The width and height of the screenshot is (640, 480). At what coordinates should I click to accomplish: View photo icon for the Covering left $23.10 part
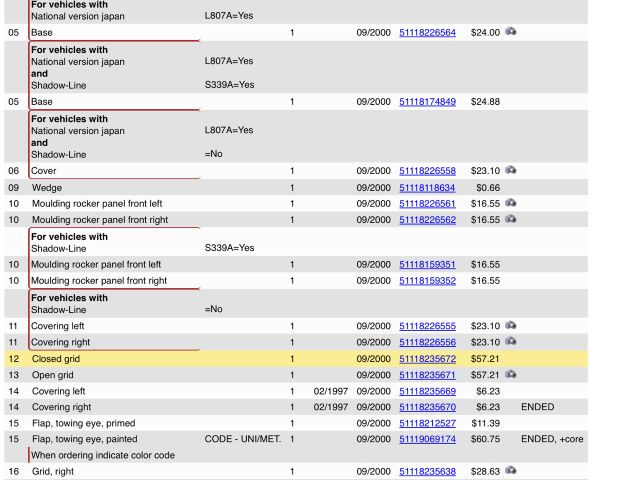[511, 326]
